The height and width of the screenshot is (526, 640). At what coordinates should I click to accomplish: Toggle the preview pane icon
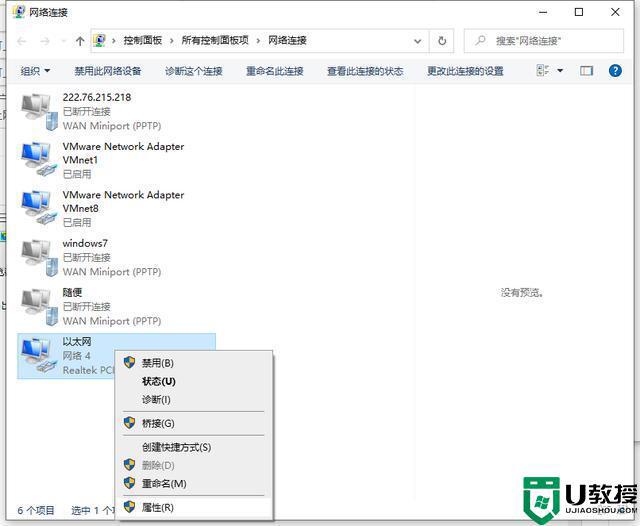coord(587,71)
